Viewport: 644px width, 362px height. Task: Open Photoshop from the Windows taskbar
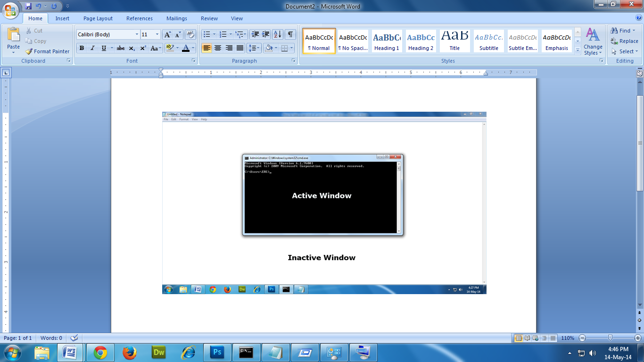pos(217,352)
